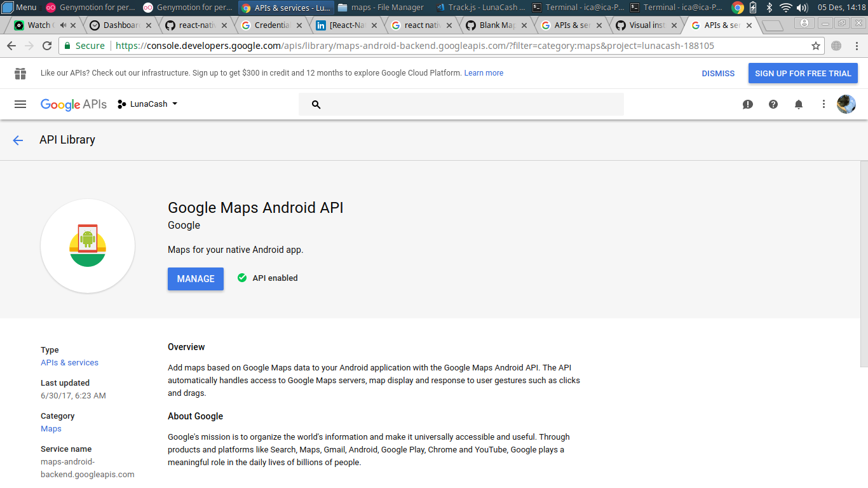The height and width of the screenshot is (488, 868).
Task: Open the hamburger navigation menu
Action: (20, 104)
